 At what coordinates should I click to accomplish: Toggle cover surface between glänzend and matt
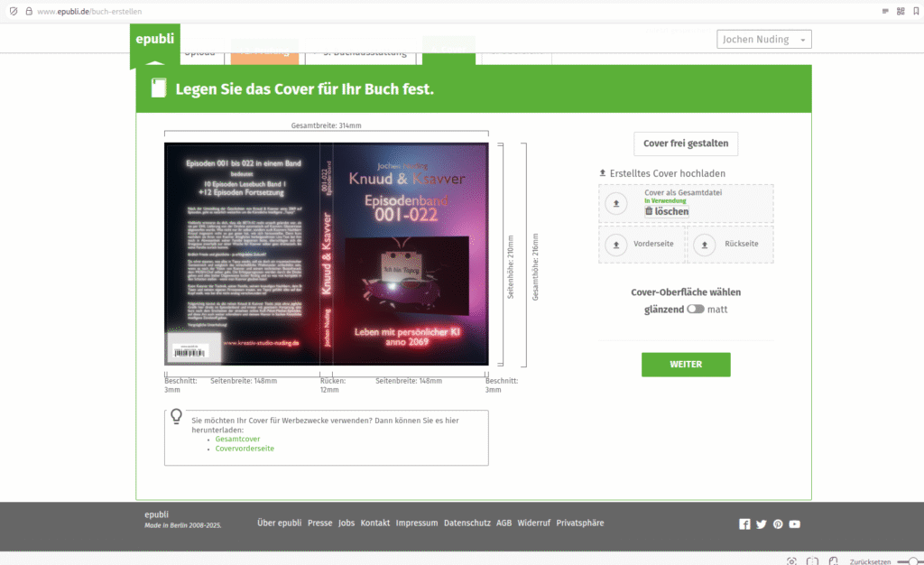[695, 310]
